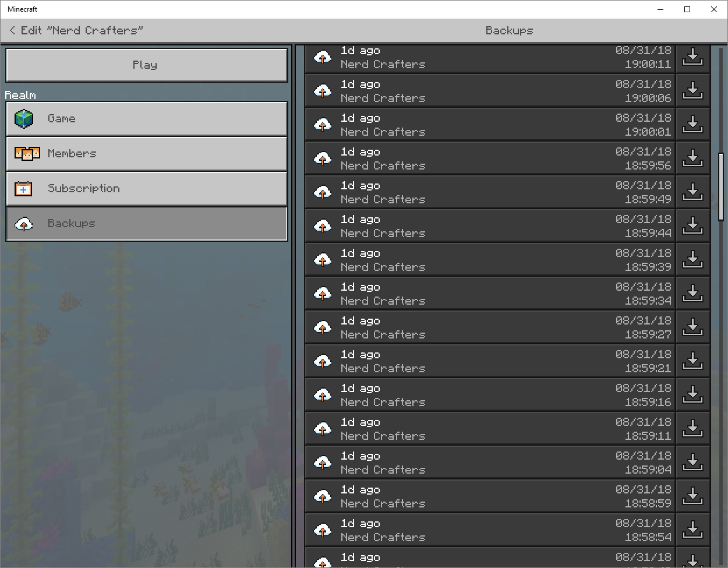Restore the Nerd Crafters backup from 19:00:01

coord(490,124)
